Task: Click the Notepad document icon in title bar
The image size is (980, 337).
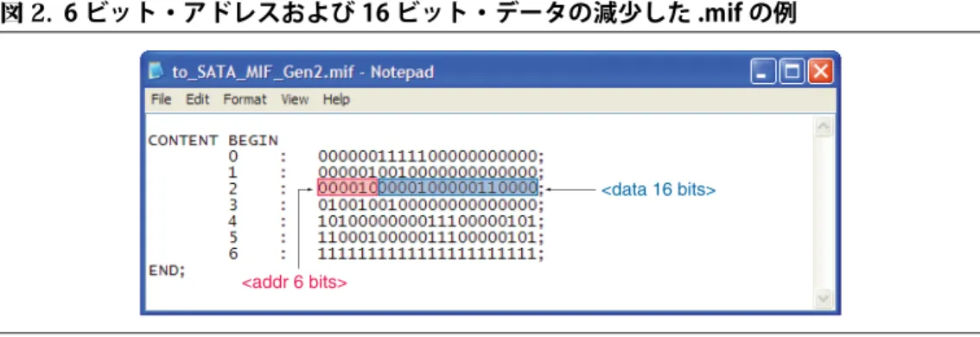Action: click(156, 71)
